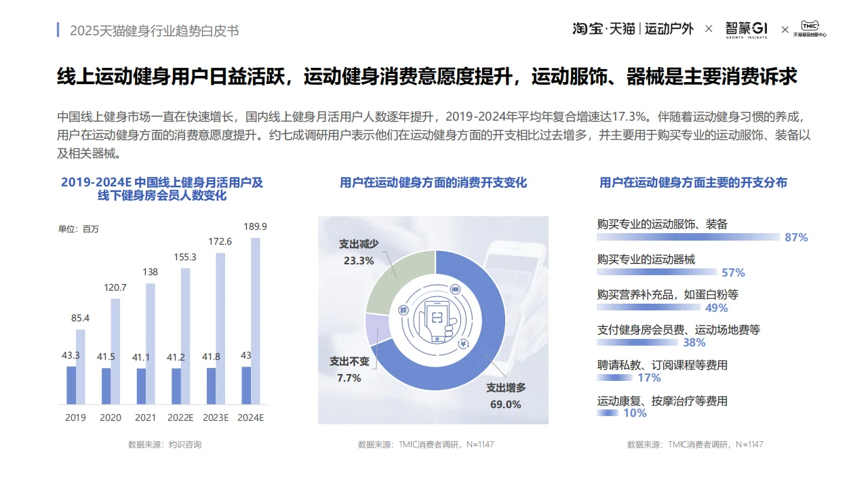
Task: Select the header text 2025天猫健身行业趋势白皮书
Action: point(155,30)
